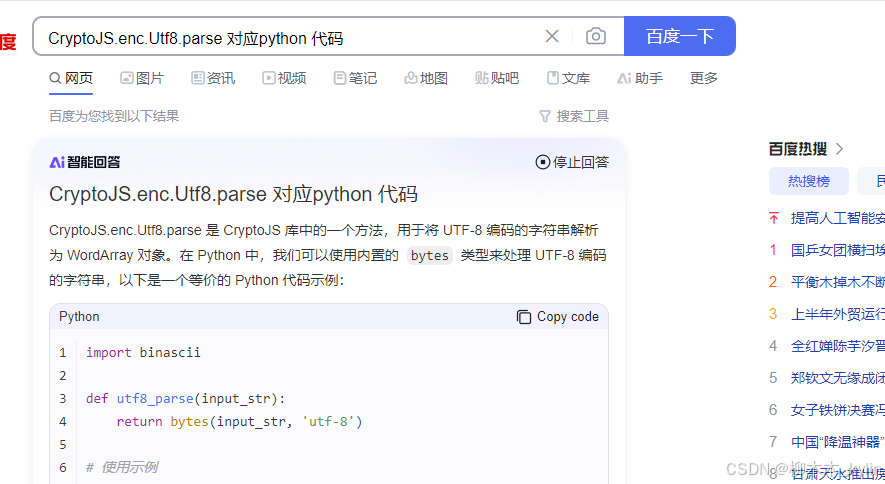Open the 笔记 tab
Image resolution: width=885 pixels, height=484 pixels.
pyautogui.click(x=356, y=78)
